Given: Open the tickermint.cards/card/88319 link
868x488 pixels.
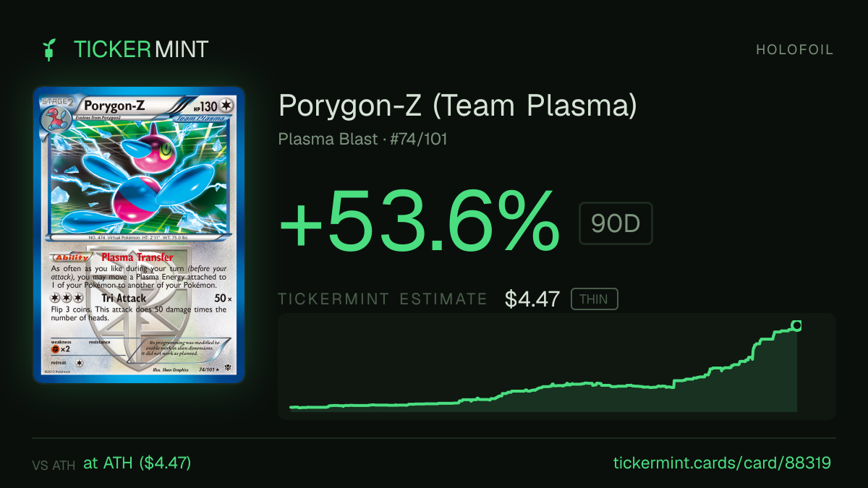Looking at the screenshot, I should point(722,463).
